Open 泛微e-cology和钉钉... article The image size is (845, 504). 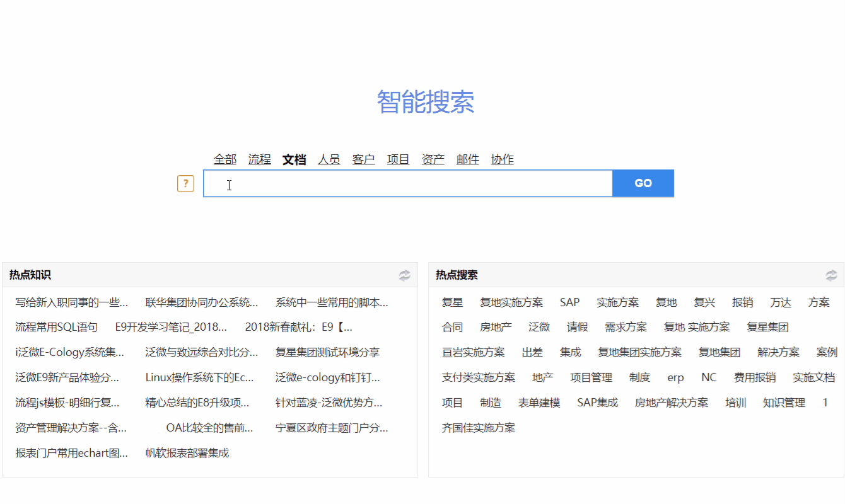[x=328, y=378]
